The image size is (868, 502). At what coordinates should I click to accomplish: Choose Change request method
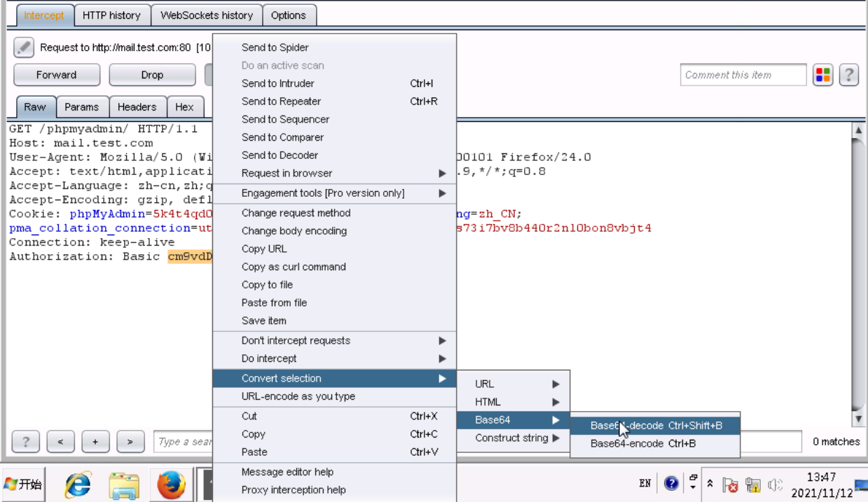click(334, 213)
